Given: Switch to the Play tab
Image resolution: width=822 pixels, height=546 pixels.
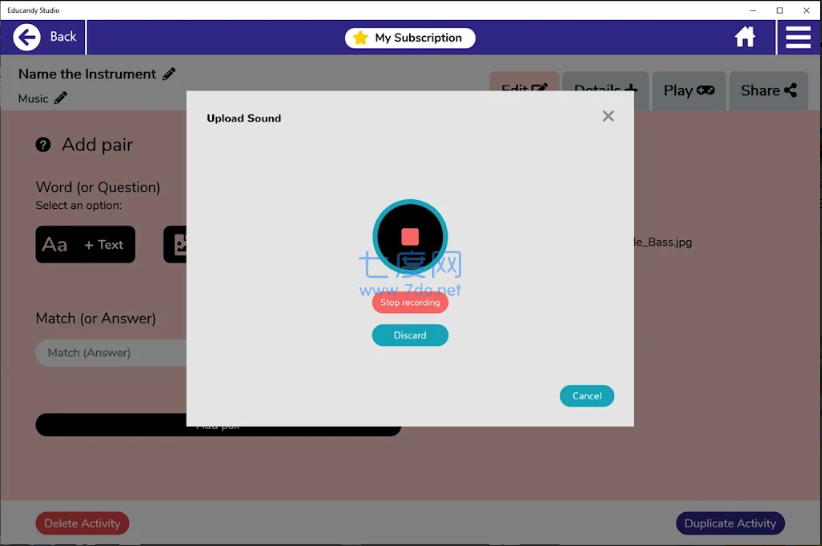Looking at the screenshot, I should (x=689, y=91).
